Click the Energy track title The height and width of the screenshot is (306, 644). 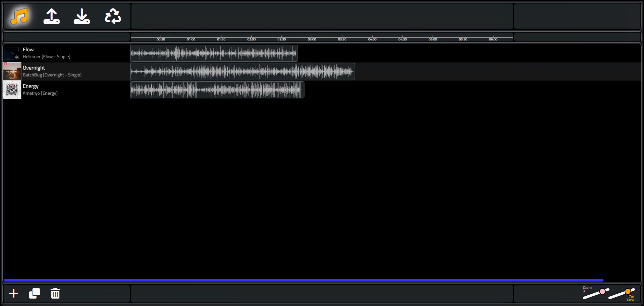tap(31, 86)
